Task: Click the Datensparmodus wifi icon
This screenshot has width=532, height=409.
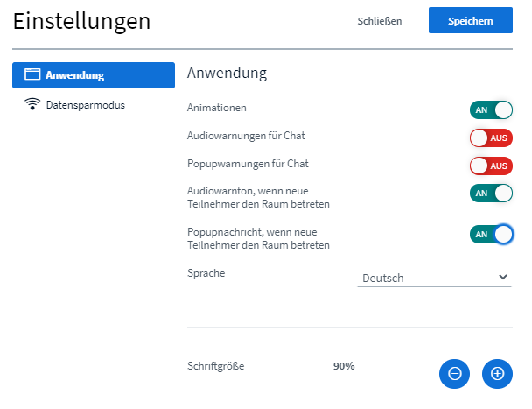Action: (32, 104)
